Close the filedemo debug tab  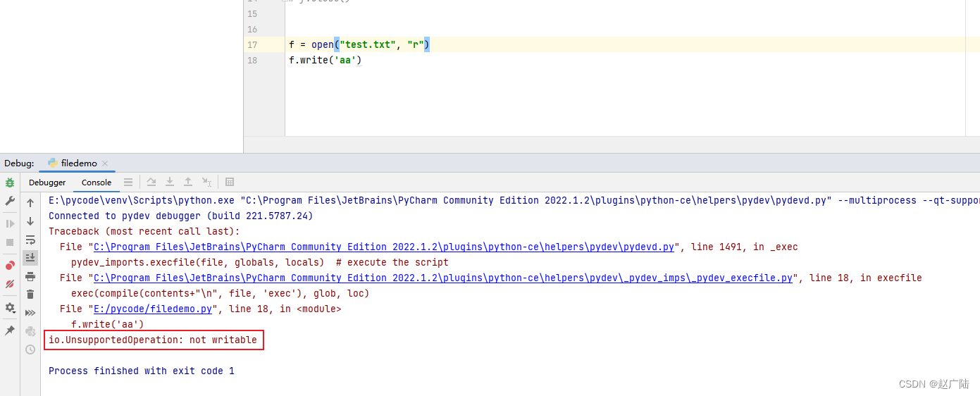[105, 163]
